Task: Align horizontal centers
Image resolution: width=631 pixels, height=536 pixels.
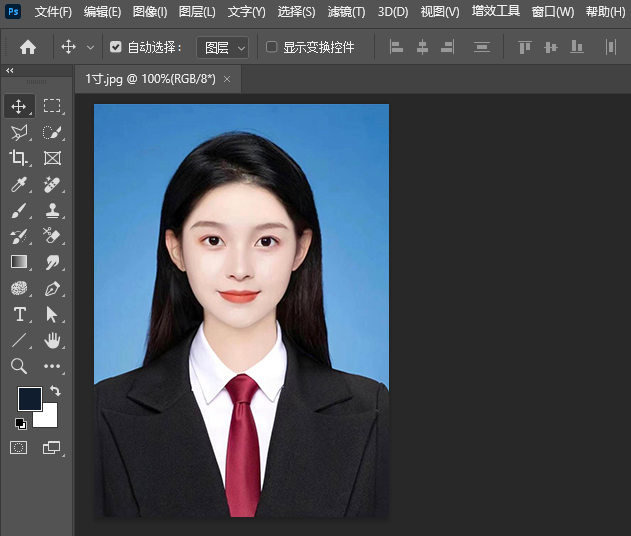Action: coord(422,47)
